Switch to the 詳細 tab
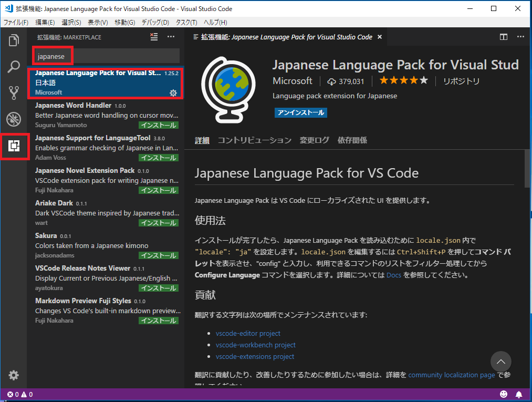Viewport: 532px width, 402px height. 202,140
